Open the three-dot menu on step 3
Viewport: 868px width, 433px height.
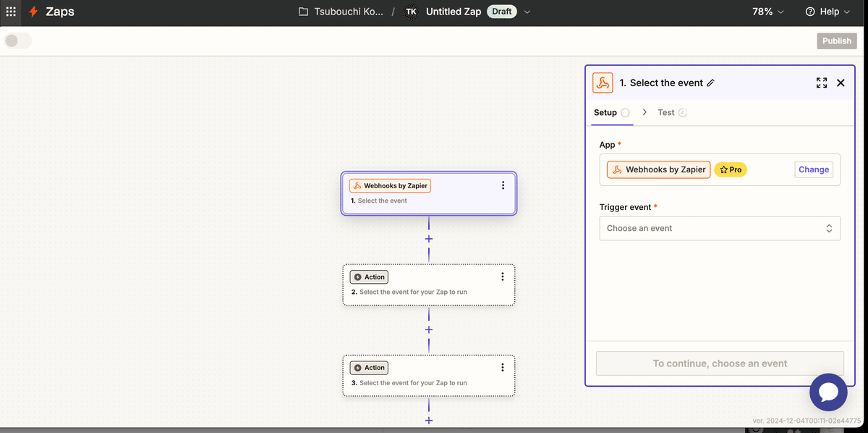tap(503, 368)
